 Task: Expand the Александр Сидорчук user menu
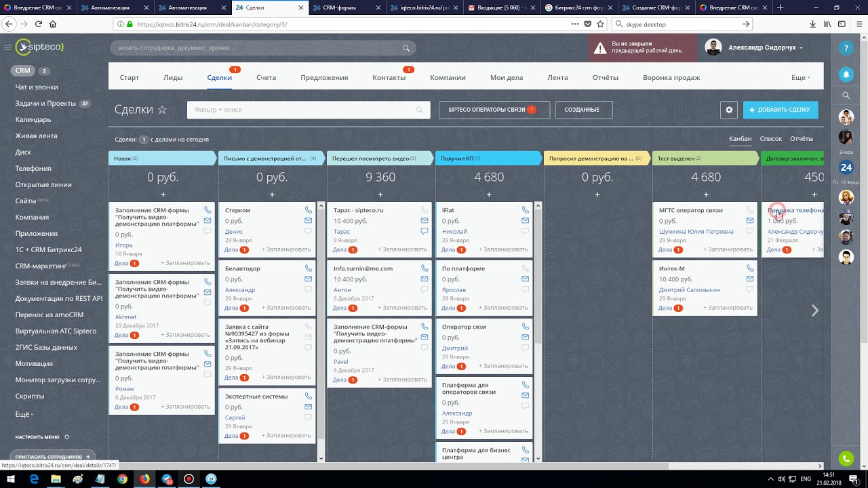[x=766, y=48]
